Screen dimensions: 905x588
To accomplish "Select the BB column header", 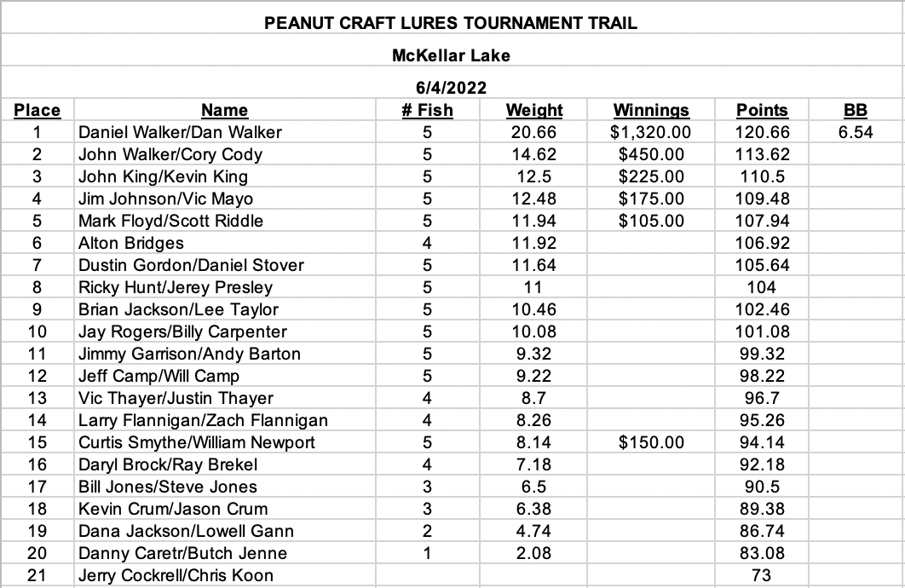I will click(x=856, y=110).
